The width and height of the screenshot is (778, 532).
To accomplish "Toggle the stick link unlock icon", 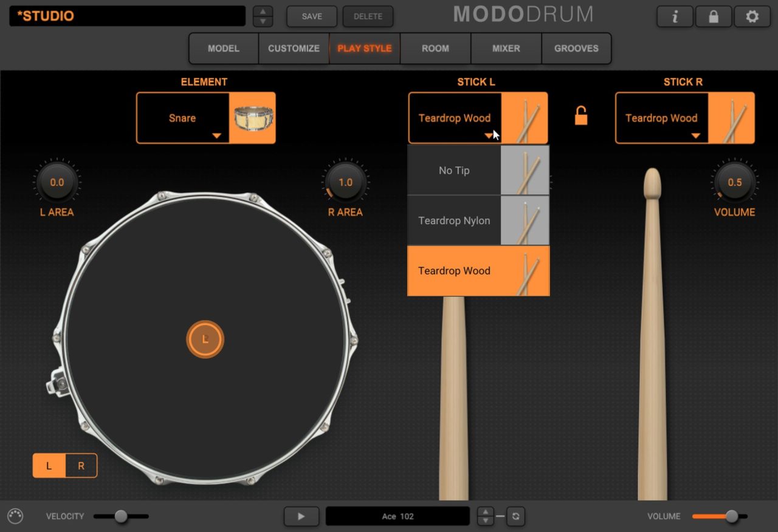I will click(581, 115).
